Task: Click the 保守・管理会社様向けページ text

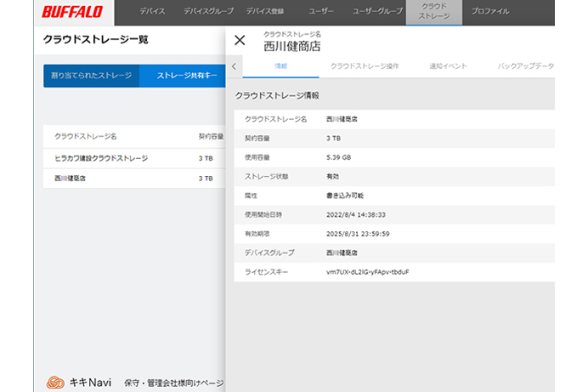Action: click(174, 383)
